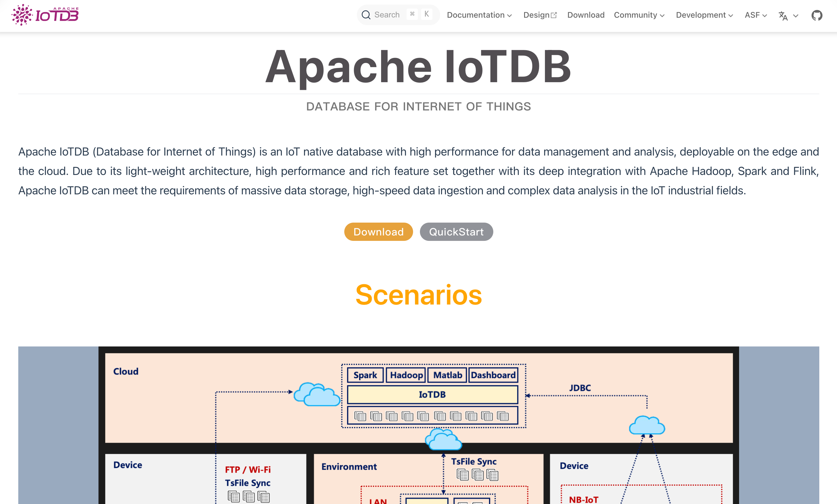Expand the Development dropdown menu
This screenshot has height=504, width=837.
pyautogui.click(x=704, y=15)
